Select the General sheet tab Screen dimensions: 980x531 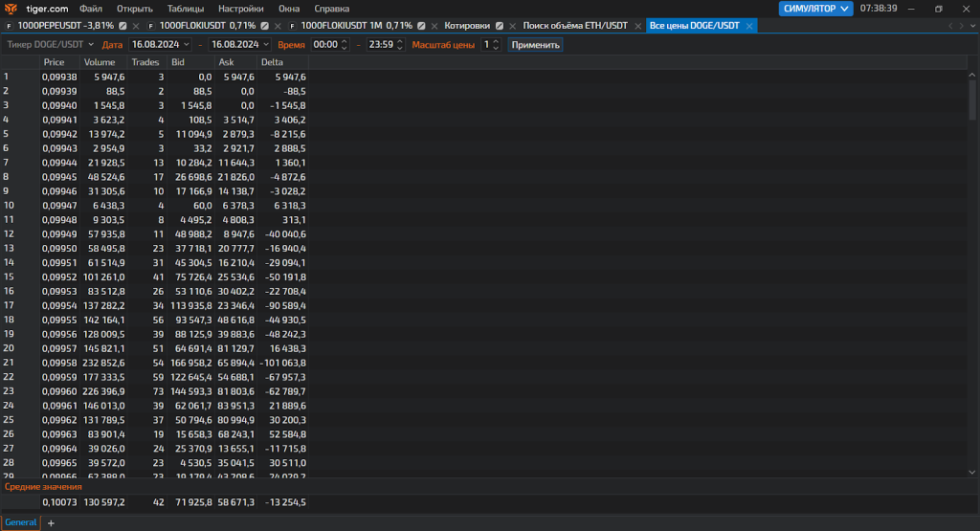pos(21,523)
